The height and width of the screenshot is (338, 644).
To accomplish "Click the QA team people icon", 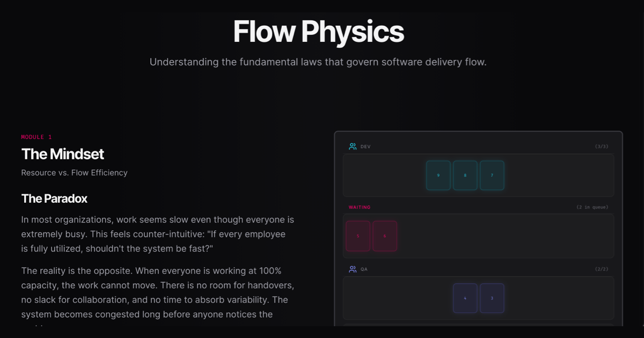I will [353, 269].
